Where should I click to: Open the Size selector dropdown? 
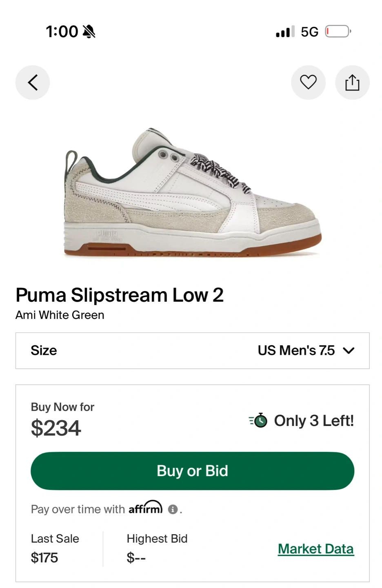coord(192,351)
